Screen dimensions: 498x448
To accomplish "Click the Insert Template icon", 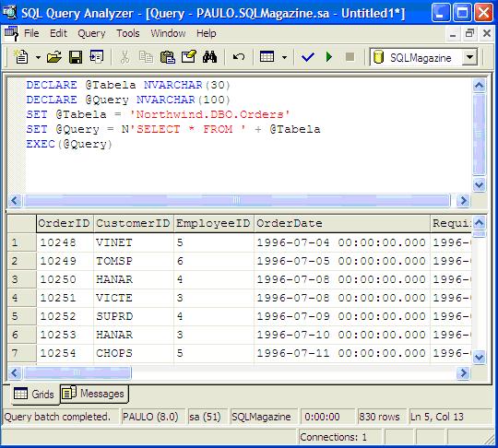I will point(97,57).
